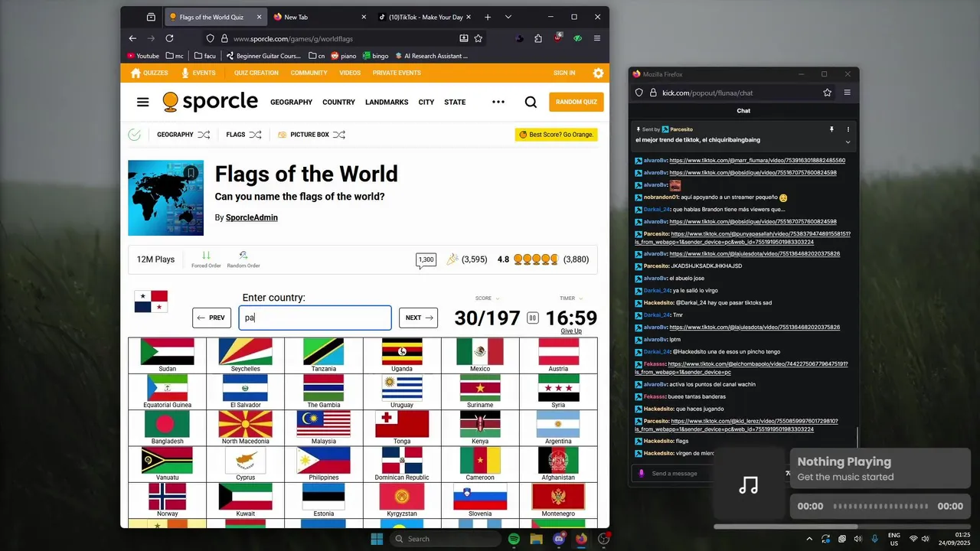Click the Firefox back arrow on the Sporcle window
980x551 pixels.
(x=132, y=38)
